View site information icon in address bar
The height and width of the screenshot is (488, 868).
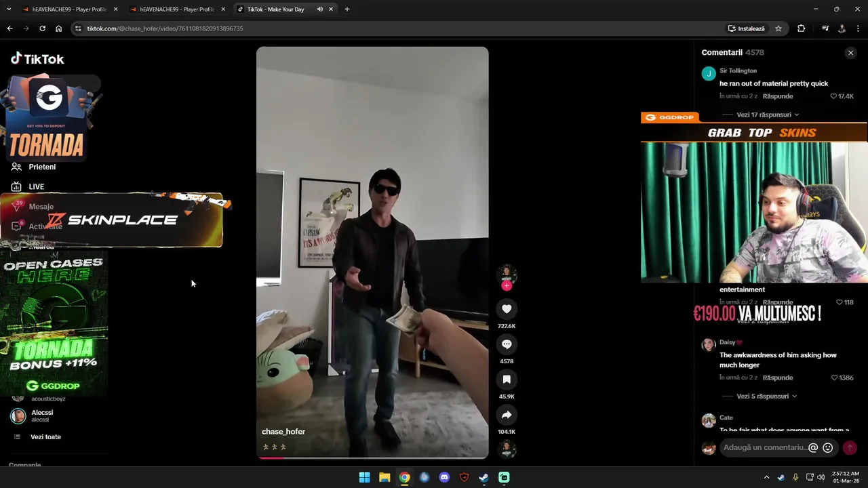point(78,28)
